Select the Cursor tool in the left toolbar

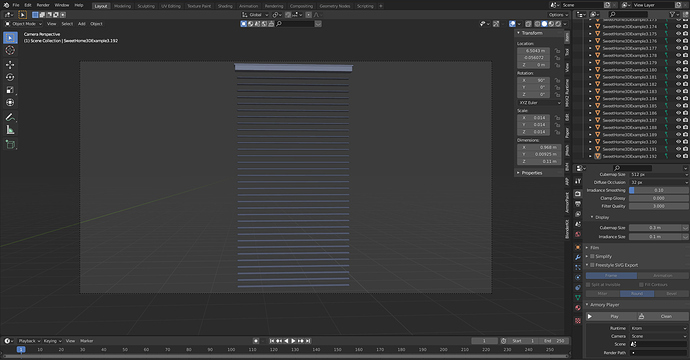coord(10,50)
